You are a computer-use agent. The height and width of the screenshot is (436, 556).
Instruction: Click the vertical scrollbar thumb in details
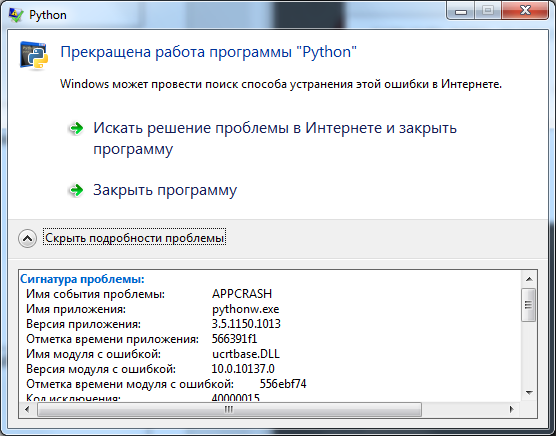[529, 305]
